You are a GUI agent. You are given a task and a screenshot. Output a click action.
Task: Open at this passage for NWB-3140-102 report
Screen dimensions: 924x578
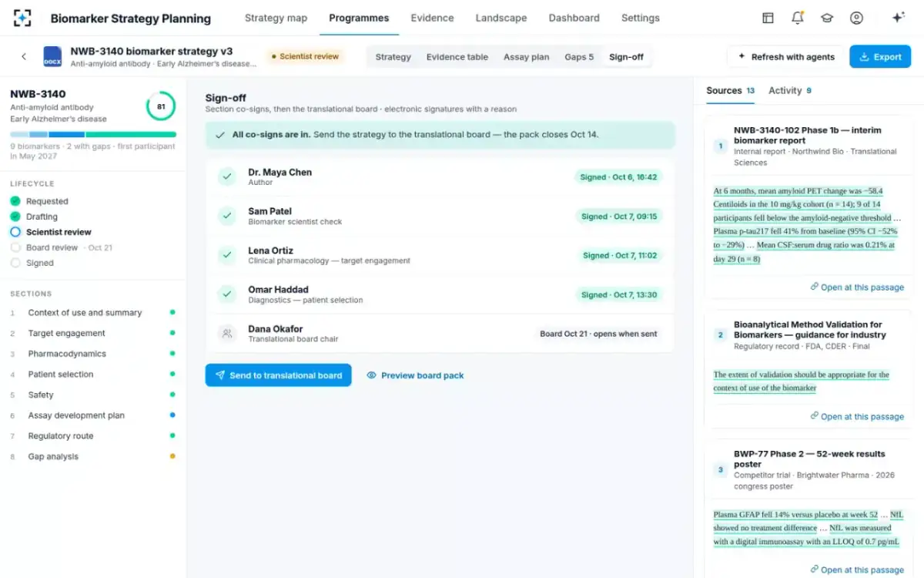857,287
